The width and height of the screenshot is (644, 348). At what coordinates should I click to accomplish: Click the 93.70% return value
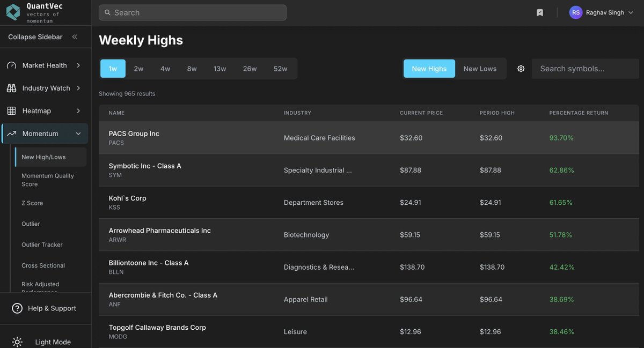pos(561,138)
